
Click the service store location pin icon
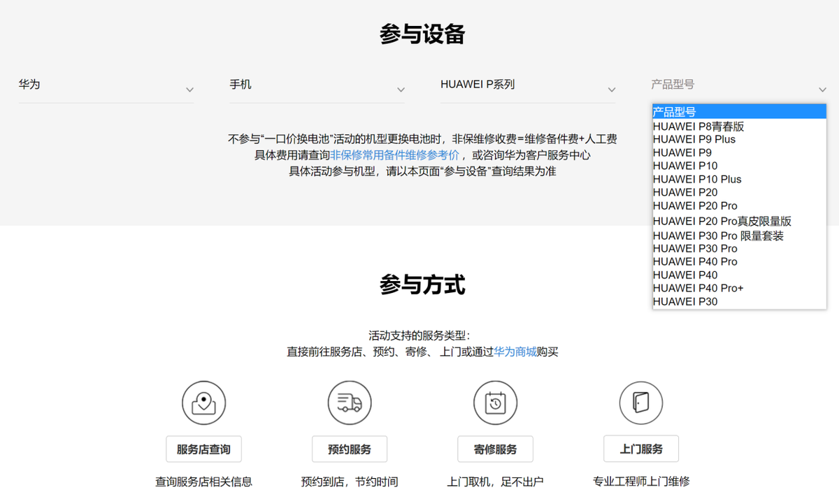[203, 403]
